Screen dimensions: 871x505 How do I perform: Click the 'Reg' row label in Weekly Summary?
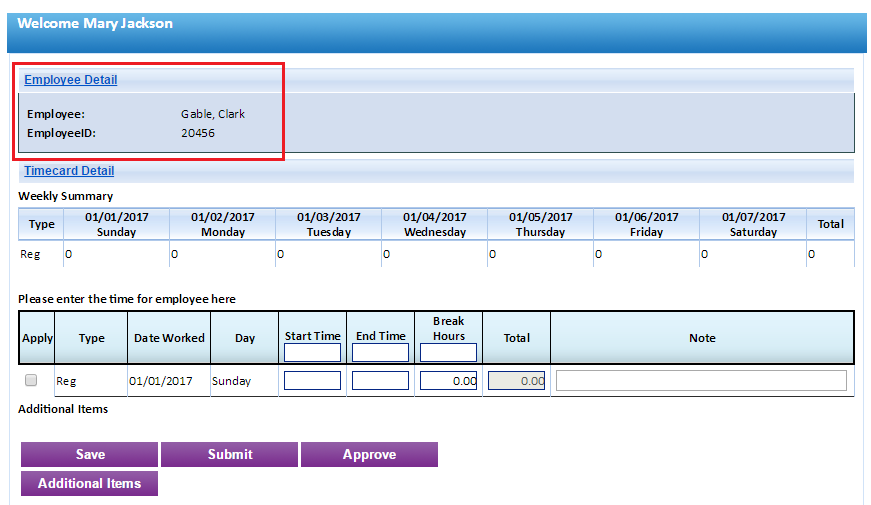pyautogui.click(x=30, y=254)
